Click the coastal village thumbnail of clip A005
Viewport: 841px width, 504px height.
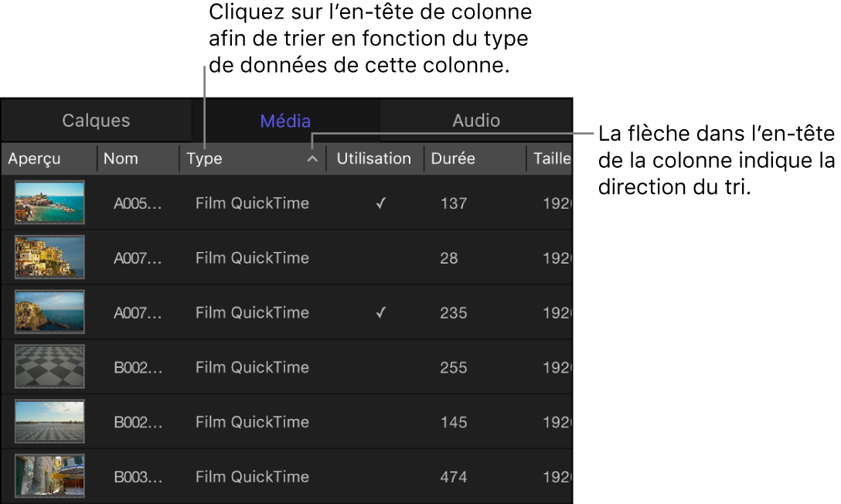[49, 203]
